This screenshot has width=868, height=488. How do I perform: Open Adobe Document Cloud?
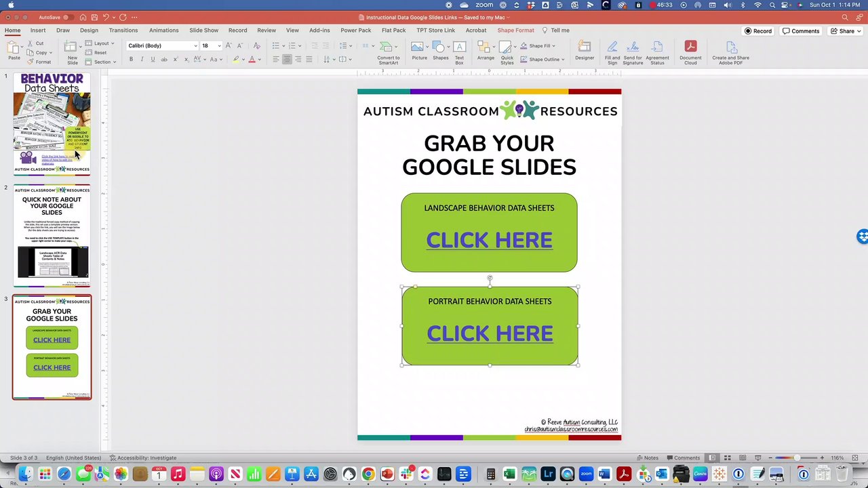(x=690, y=53)
